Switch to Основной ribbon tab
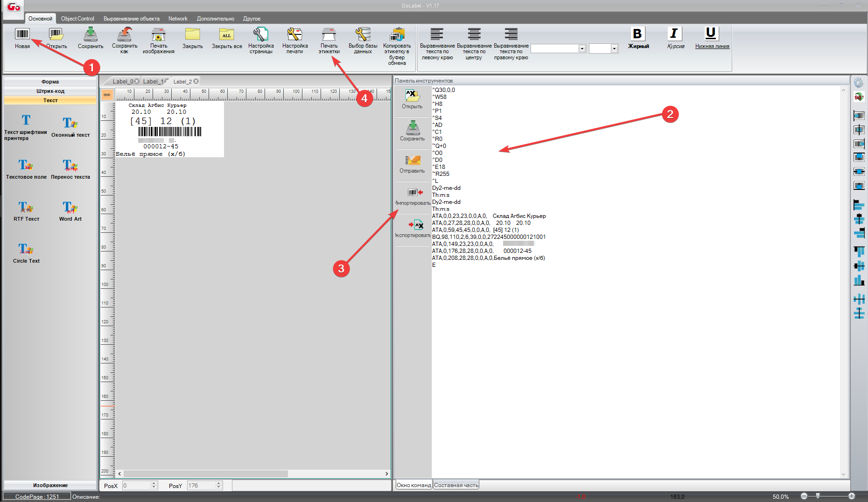The image size is (868, 502). [40, 19]
